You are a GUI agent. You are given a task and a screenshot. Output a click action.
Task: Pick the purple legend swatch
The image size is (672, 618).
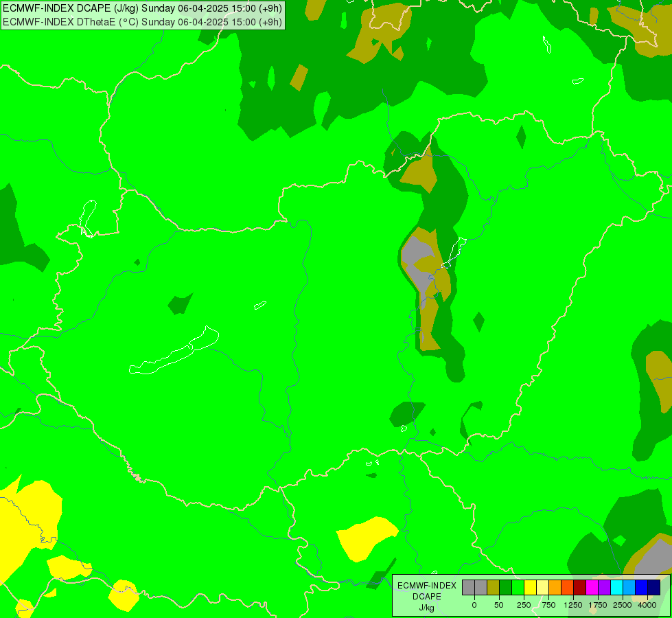pyautogui.click(x=604, y=588)
